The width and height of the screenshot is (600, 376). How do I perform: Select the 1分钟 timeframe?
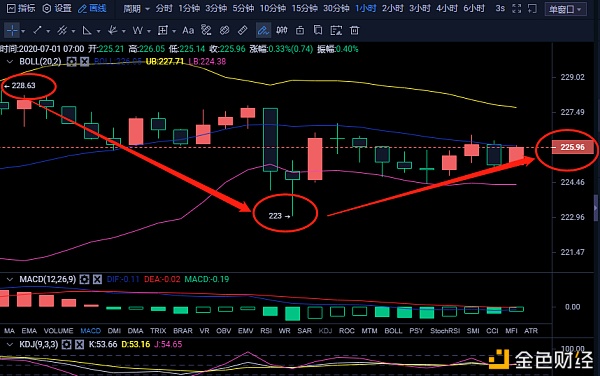tap(189, 8)
